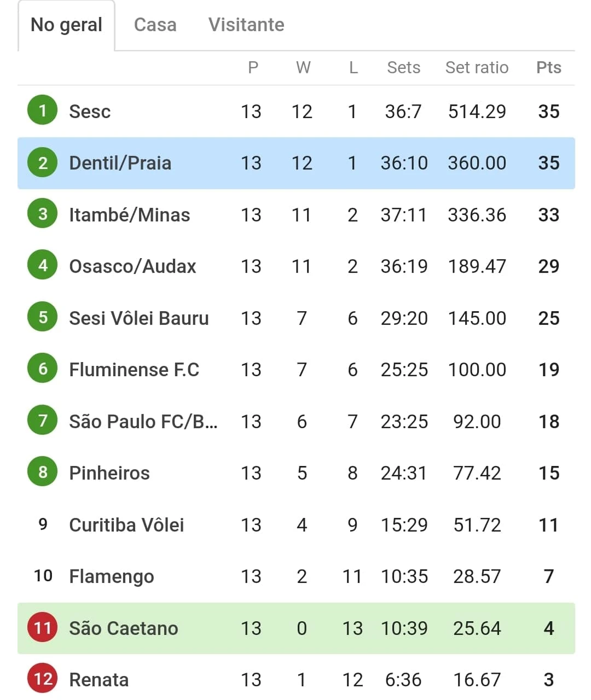The height and width of the screenshot is (700, 591).
Task: Switch to the Casa tab
Action: [x=155, y=25]
